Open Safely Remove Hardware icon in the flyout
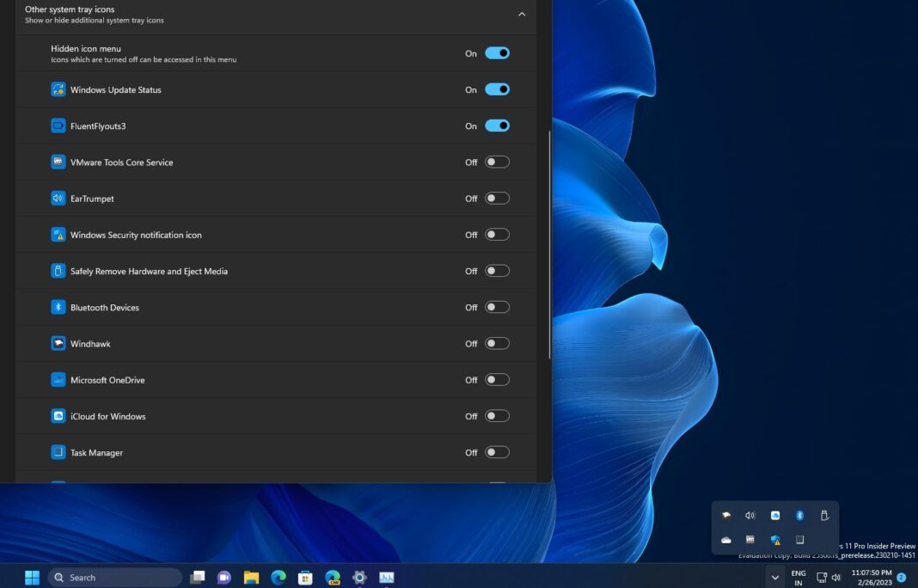This screenshot has height=588, width=918. pos(823,515)
